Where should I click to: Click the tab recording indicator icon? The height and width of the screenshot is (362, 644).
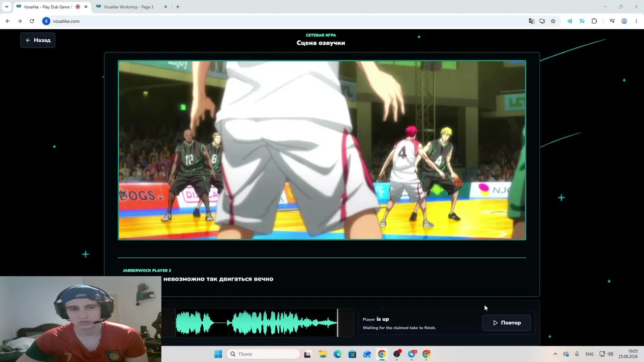77,7
